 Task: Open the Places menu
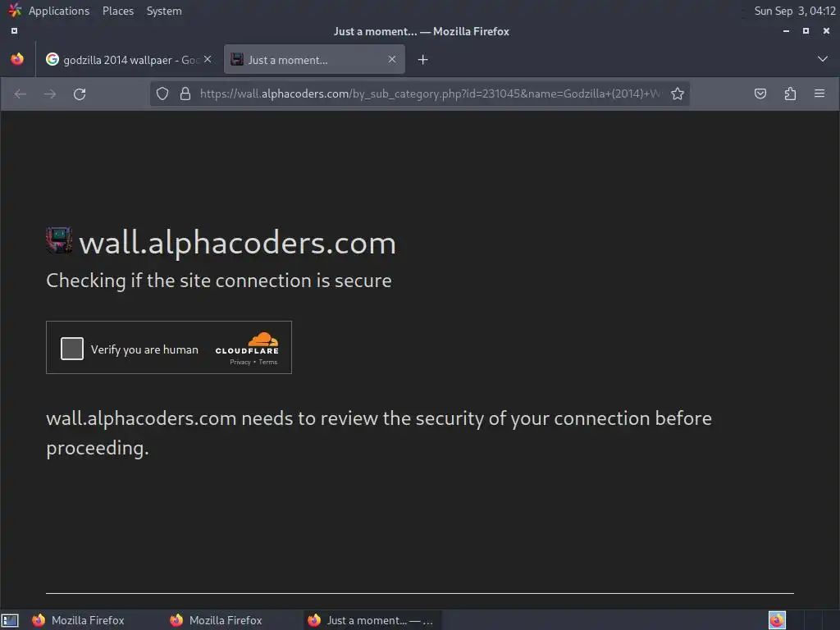118,11
